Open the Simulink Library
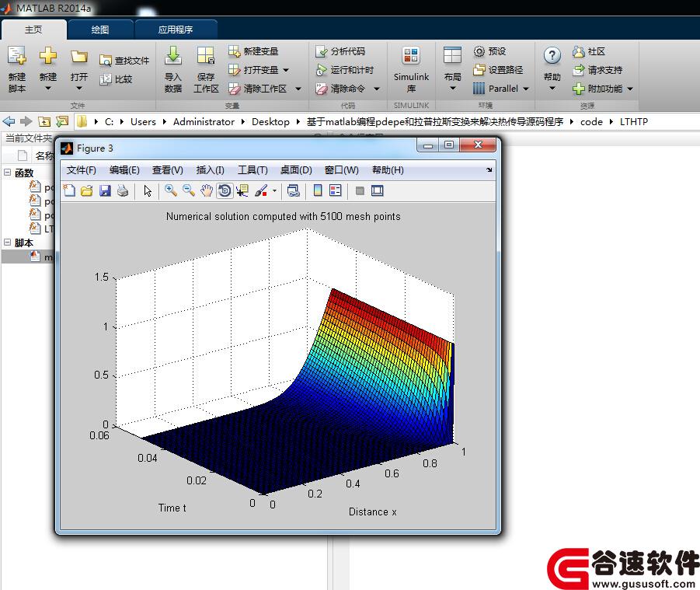This screenshot has height=590, width=700. tap(411, 69)
